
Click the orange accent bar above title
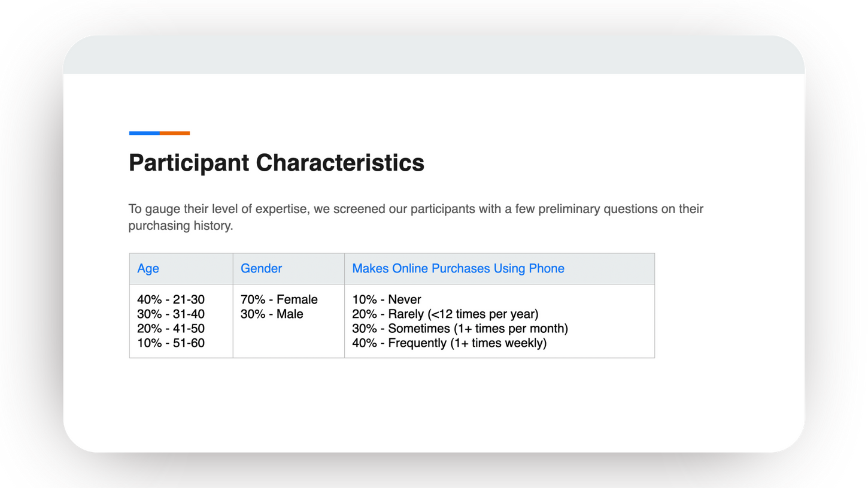[175, 133]
